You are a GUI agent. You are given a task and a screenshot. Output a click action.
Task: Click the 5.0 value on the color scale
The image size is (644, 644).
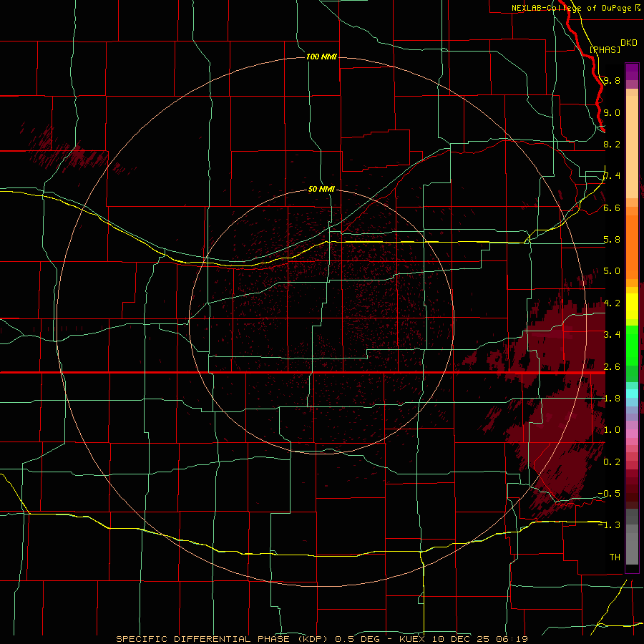[612, 271]
